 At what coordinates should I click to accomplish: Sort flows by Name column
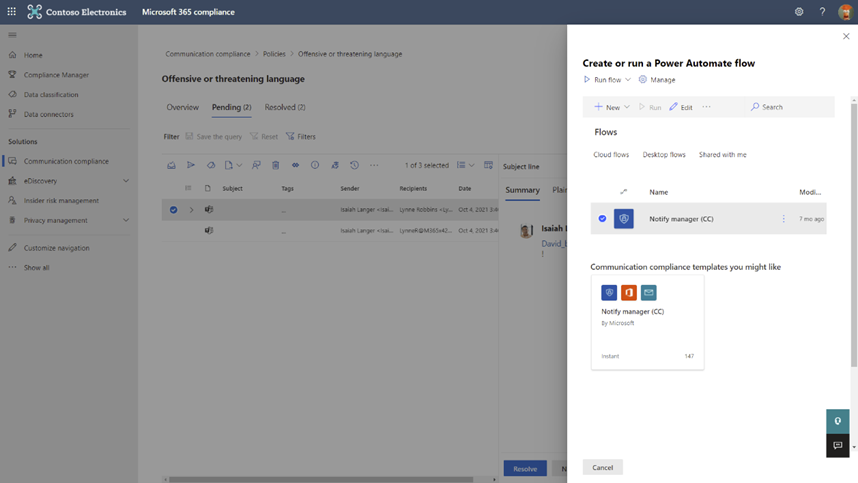pos(658,192)
